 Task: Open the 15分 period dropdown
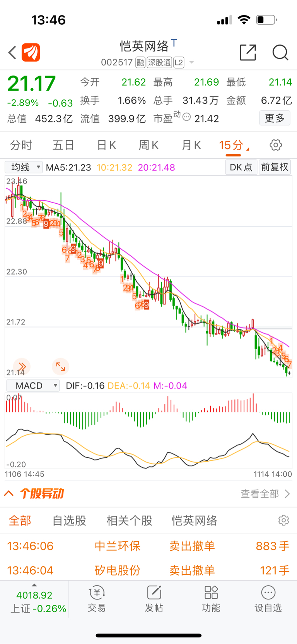click(234, 146)
